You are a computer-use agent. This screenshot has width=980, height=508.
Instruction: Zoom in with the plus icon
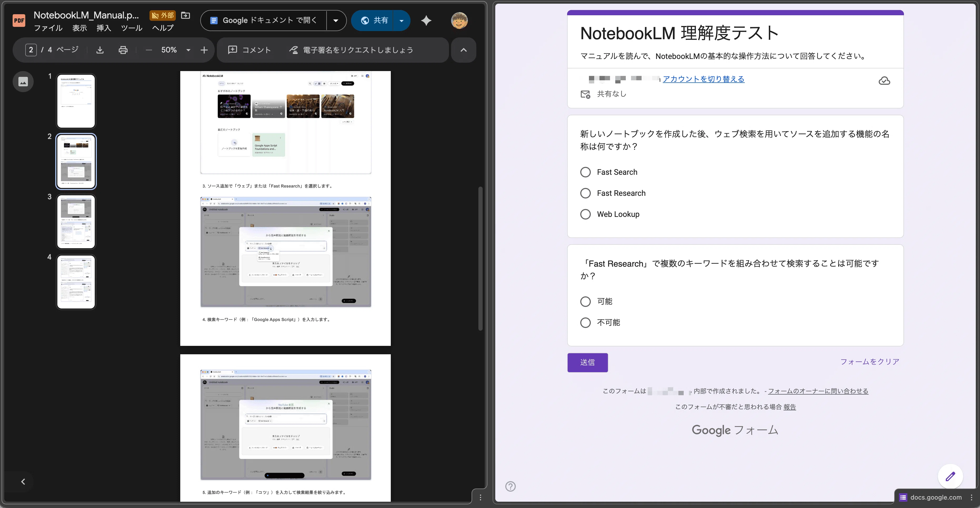tap(204, 50)
